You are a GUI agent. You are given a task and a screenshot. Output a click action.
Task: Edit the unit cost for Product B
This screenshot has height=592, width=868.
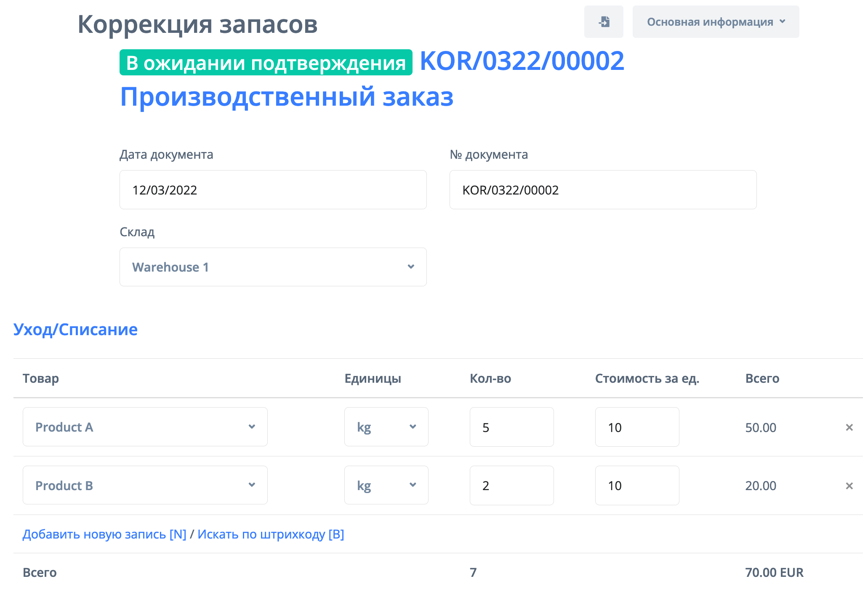tap(636, 485)
